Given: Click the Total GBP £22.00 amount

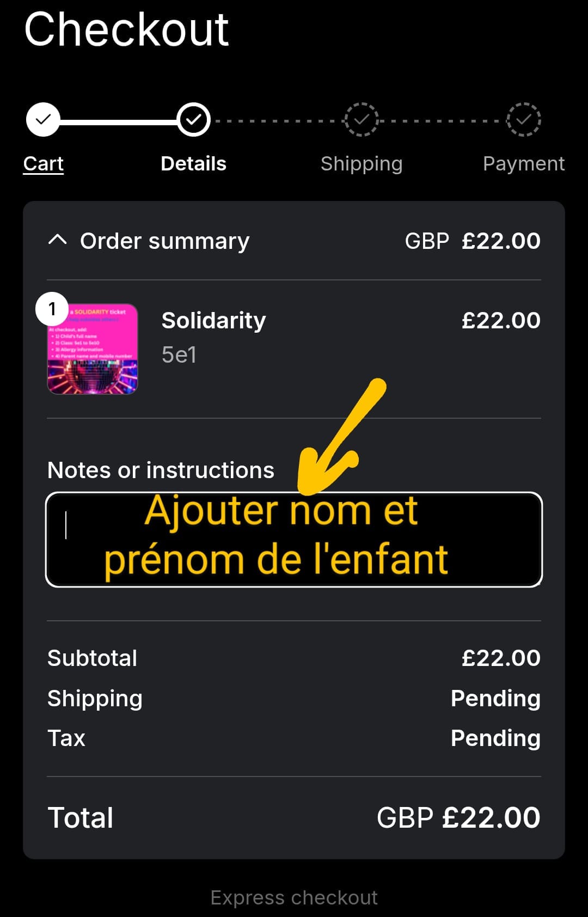Looking at the screenshot, I should (x=458, y=817).
